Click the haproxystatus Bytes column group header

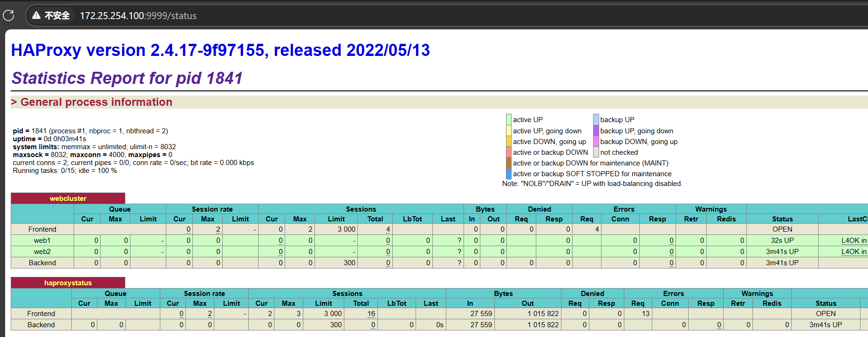click(x=503, y=294)
